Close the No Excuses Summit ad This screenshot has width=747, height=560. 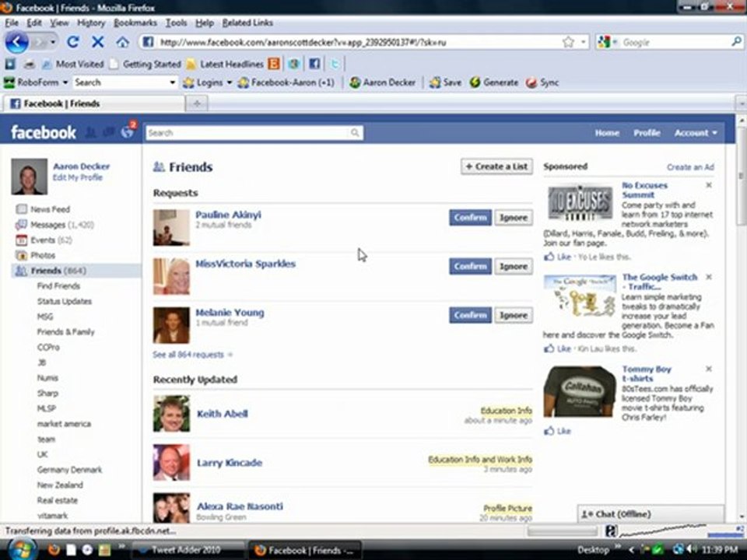tap(709, 185)
